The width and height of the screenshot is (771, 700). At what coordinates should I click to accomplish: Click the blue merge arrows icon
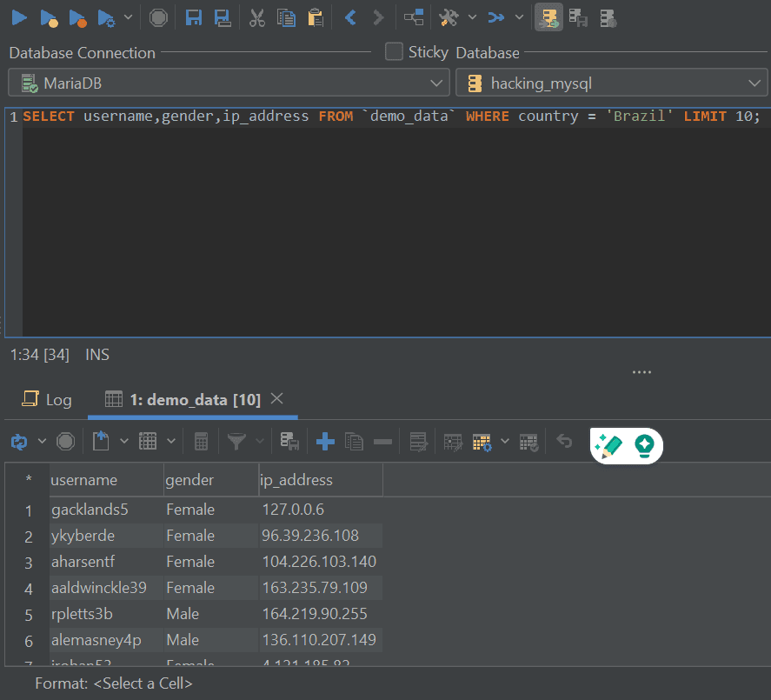496,17
